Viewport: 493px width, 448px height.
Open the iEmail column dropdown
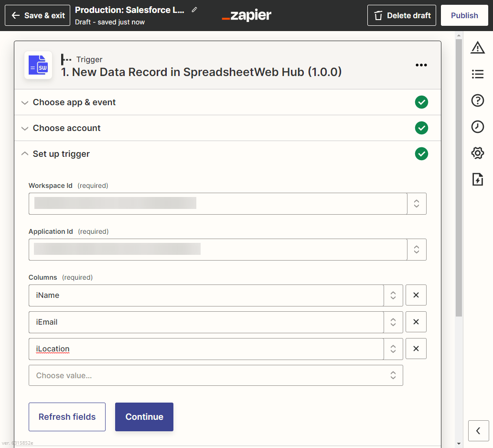click(393, 322)
